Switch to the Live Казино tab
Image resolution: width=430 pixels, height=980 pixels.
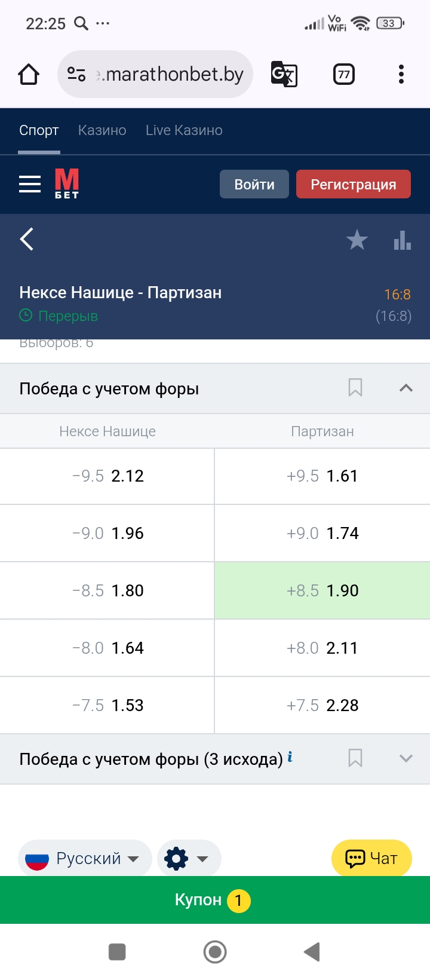(x=183, y=130)
